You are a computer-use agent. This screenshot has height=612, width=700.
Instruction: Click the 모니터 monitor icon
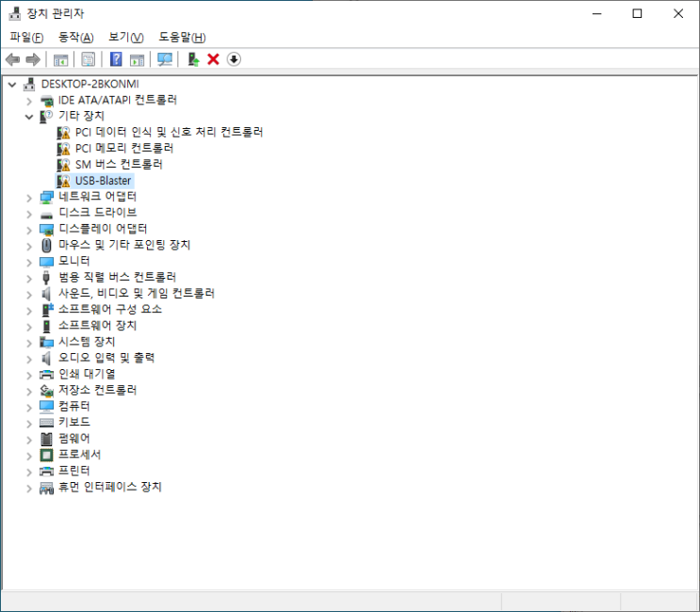pyautogui.click(x=46, y=262)
